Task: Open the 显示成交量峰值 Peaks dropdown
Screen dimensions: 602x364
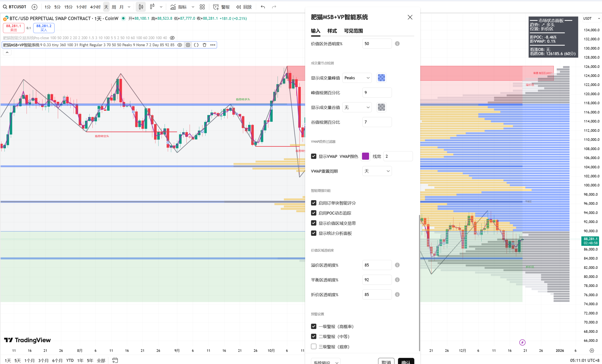Action: coord(357,78)
